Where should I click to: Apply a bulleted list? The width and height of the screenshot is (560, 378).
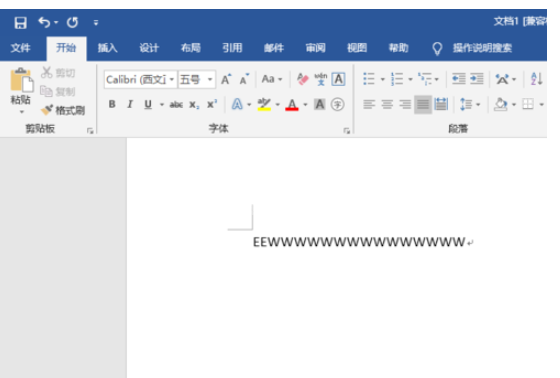[x=369, y=79]
